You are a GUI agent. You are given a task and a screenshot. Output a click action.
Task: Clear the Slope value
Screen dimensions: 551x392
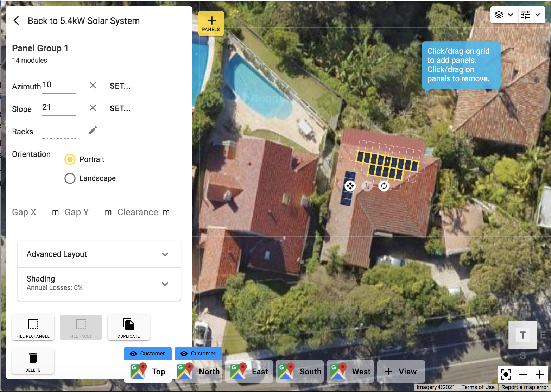pos(93,108)
